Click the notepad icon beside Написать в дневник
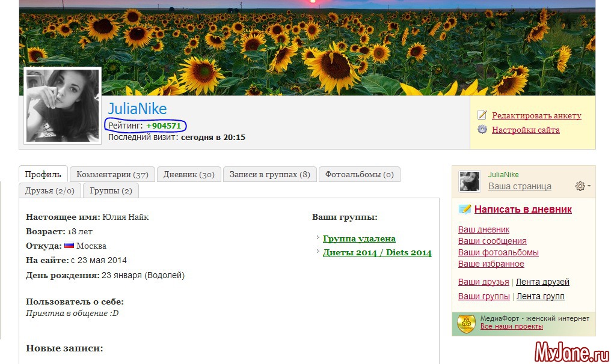 coord(465,210)
